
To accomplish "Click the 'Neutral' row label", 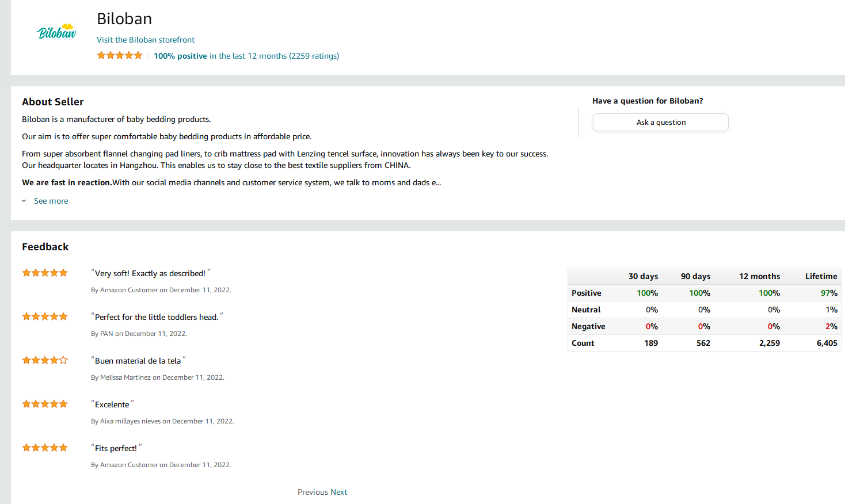I will click(586, 310).
